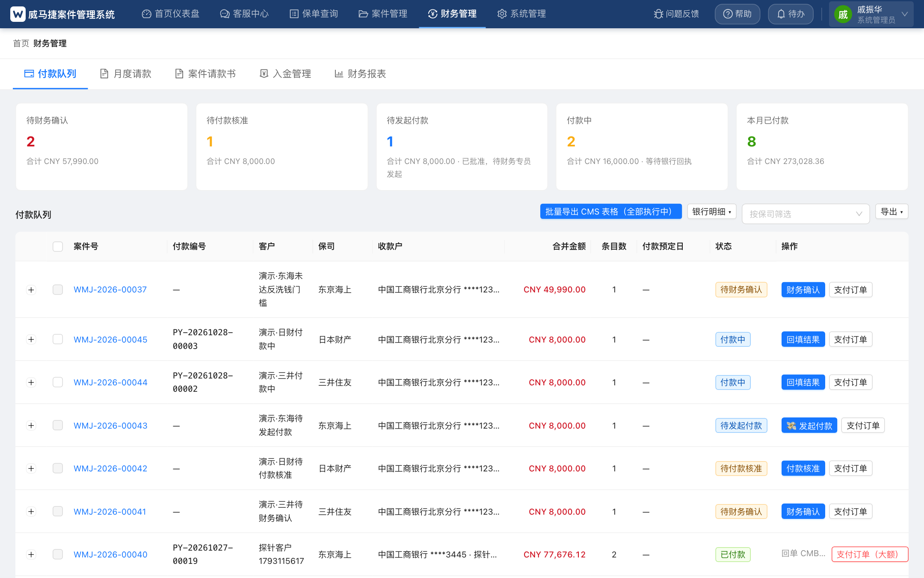Click the green 戚 user avatar

843,15
